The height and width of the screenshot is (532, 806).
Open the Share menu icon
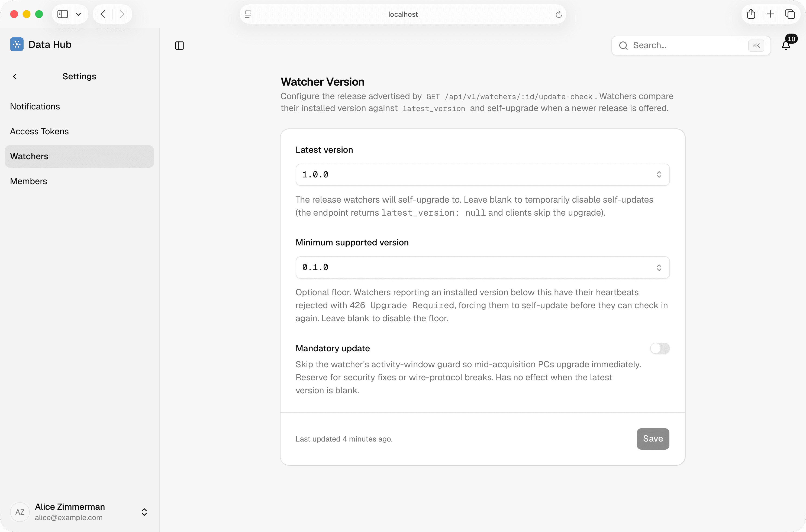(751, 14)
